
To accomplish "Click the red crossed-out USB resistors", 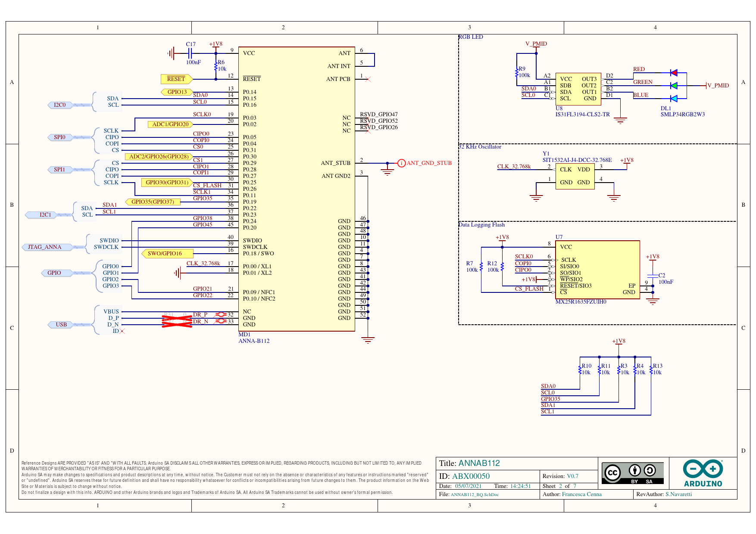I will (177, 321).
